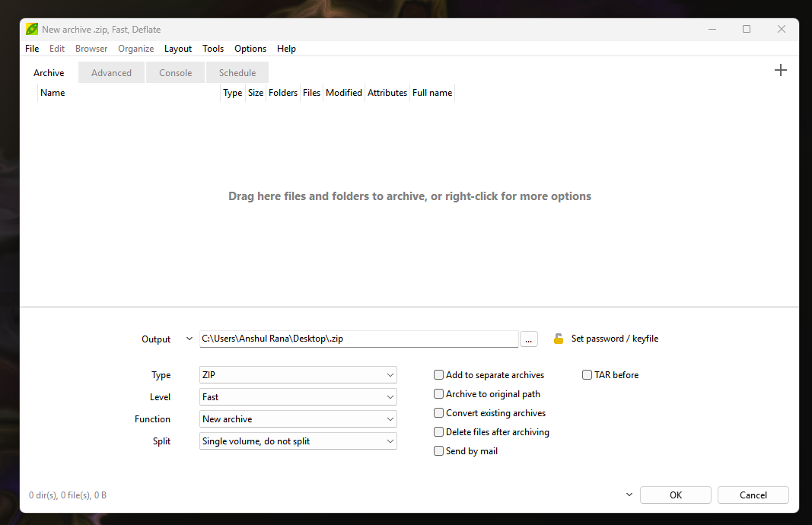Open the compression Level dropdown
The image size is (812, 525).
click(298, 396)
